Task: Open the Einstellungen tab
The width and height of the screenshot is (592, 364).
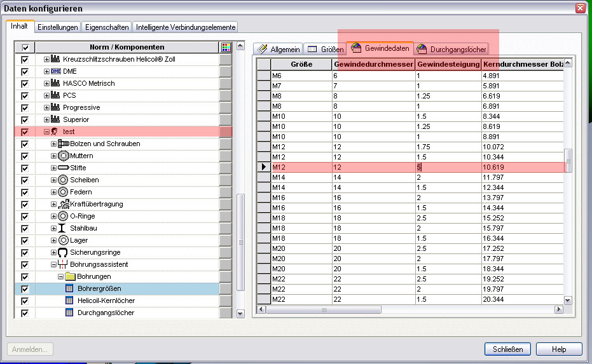Action: pyautogui.click(x=58, y=27)
